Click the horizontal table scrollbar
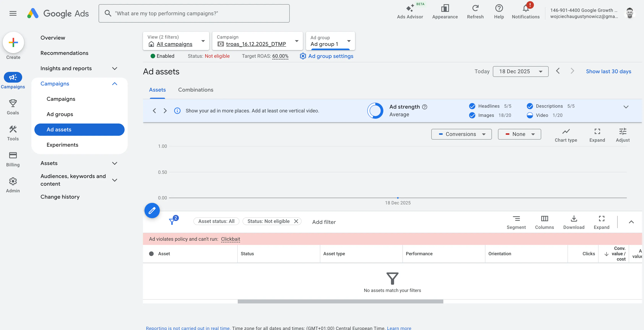Screen dimensions: 644x330 tap(340, 302)
